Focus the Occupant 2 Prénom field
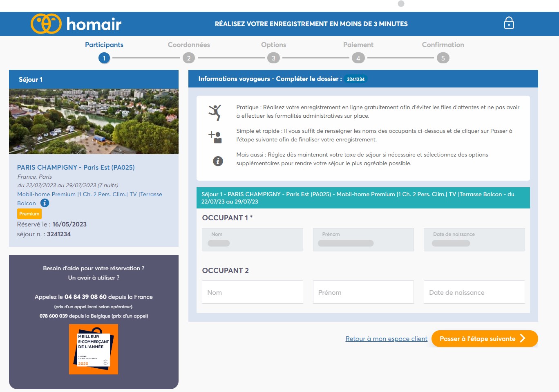This screenshot has height=392, width=559. (x=363, y=292)
